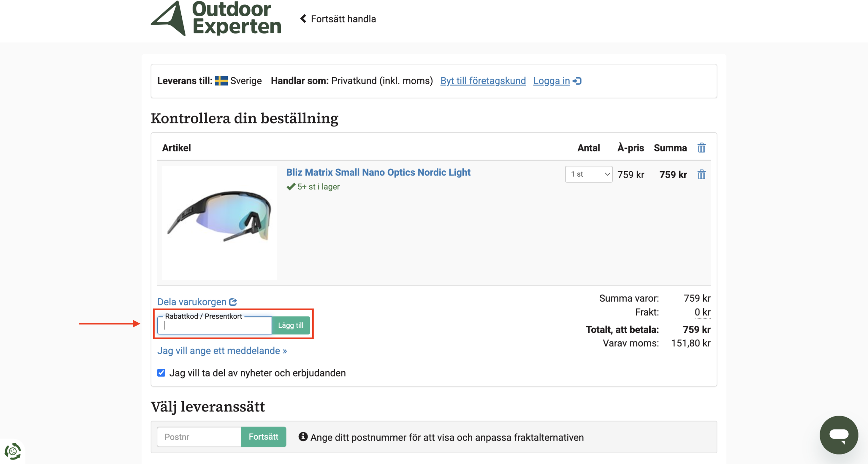This screenshot has height=464, width=868.
Task: Click the Lägg till button
Action: point(291,325)
